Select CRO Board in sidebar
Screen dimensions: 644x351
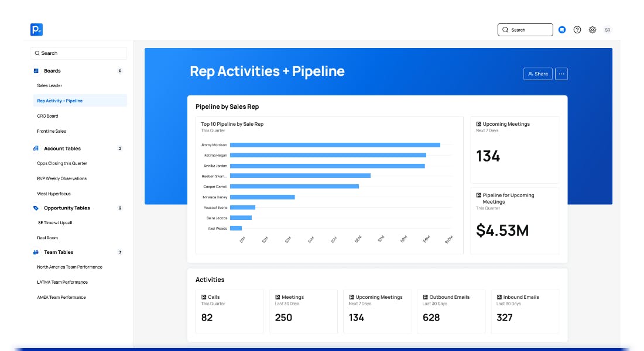point(47,116)
